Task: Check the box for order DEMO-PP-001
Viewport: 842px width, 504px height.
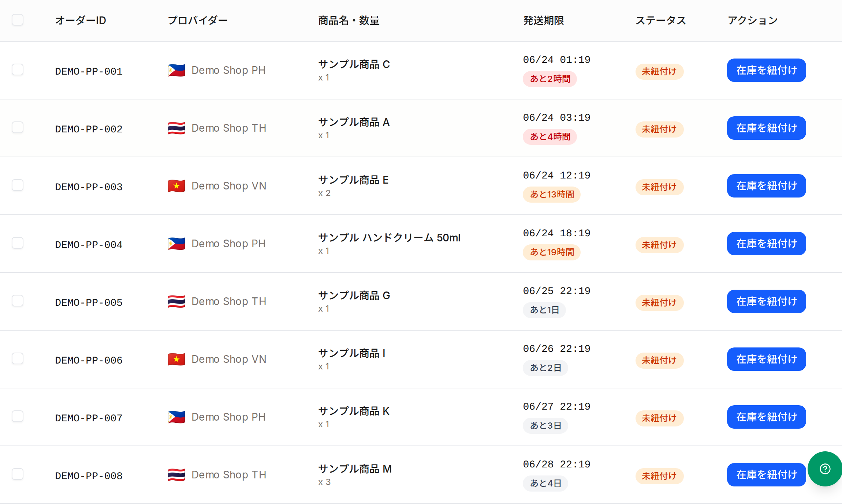Action: (x=18, y=69)
